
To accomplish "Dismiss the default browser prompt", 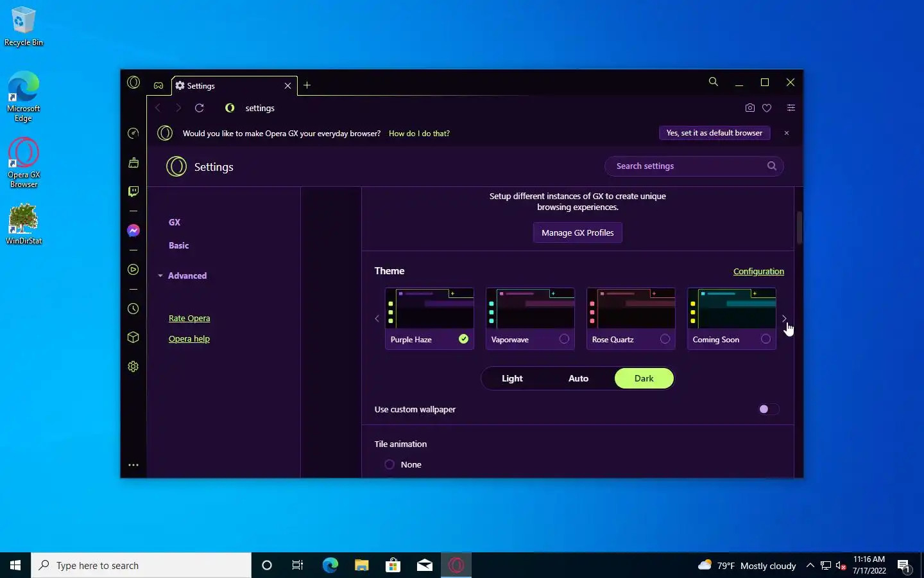I will (787, 133).
